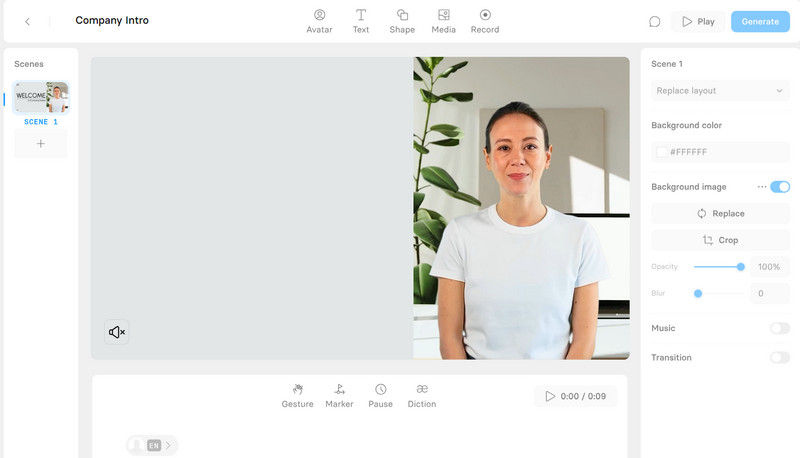Open Background image more options menu
Viewport: 800px width, 458px height.
pyautogui.click(x=762, y=187)
